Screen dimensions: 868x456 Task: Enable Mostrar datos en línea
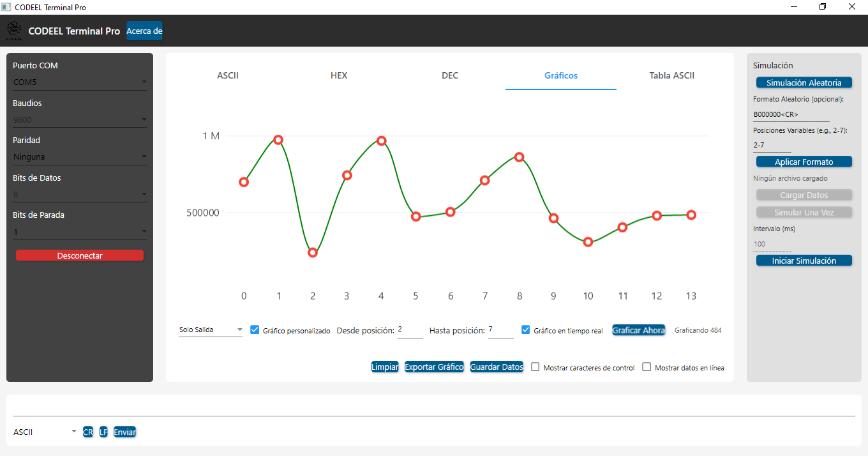(x=647, y=367)
